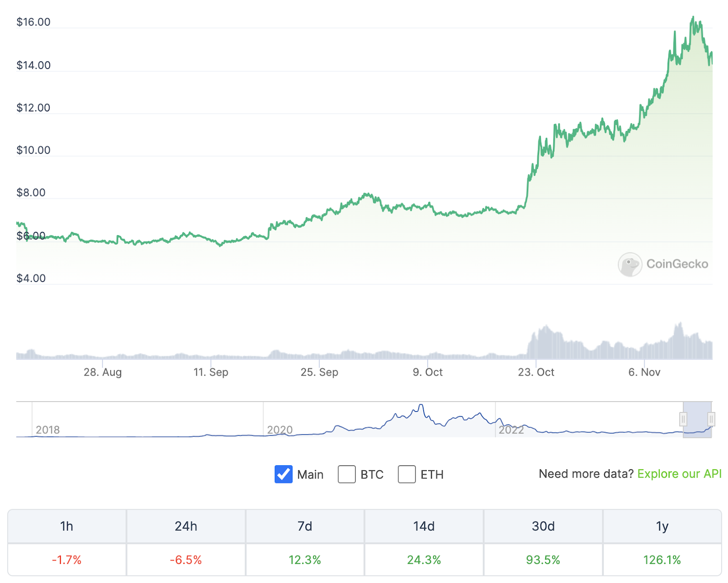Click the 2020 marker in navigator
Screen dimensions: 728x583
pyautogui.click(x=280, y=430)
